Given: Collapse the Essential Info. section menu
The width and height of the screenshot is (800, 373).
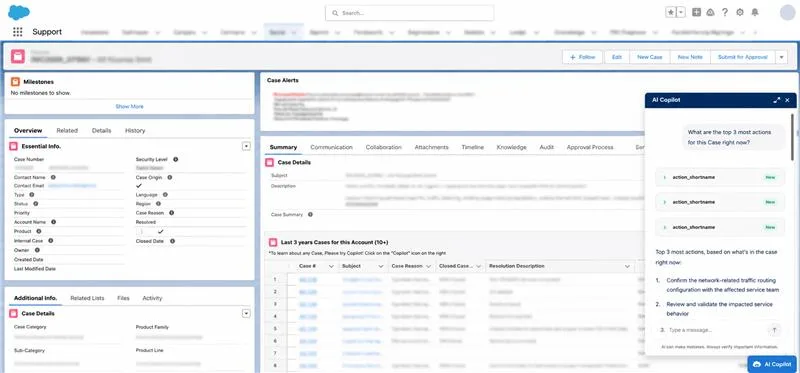Looking at the screenshot, I should 246,146.
